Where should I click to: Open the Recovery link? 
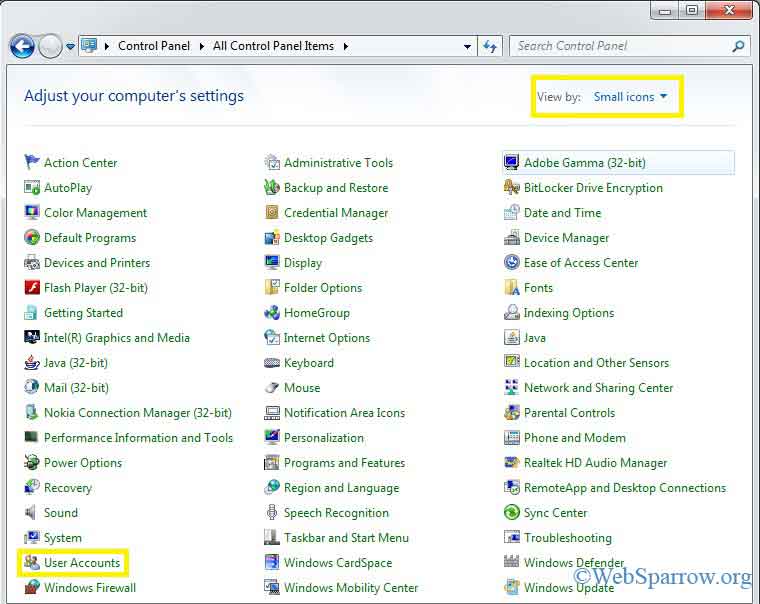tap(68, 488)
